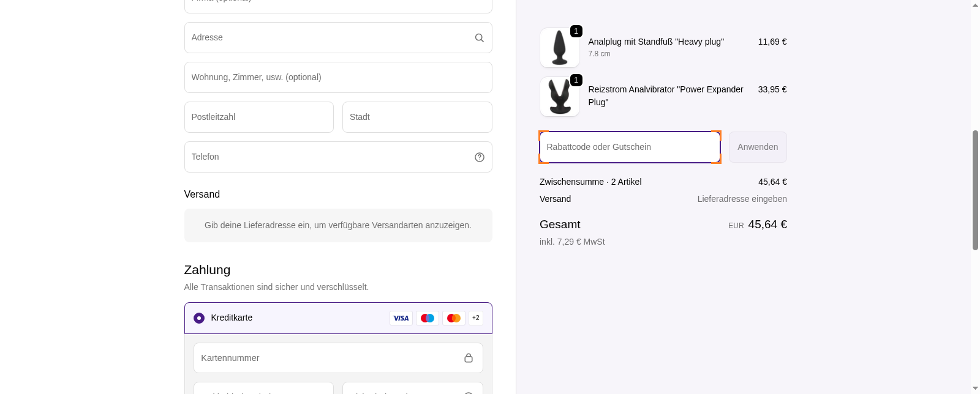Click the Mastercard logo
This screenshot has height=394, width=980.
coord(453,318)
